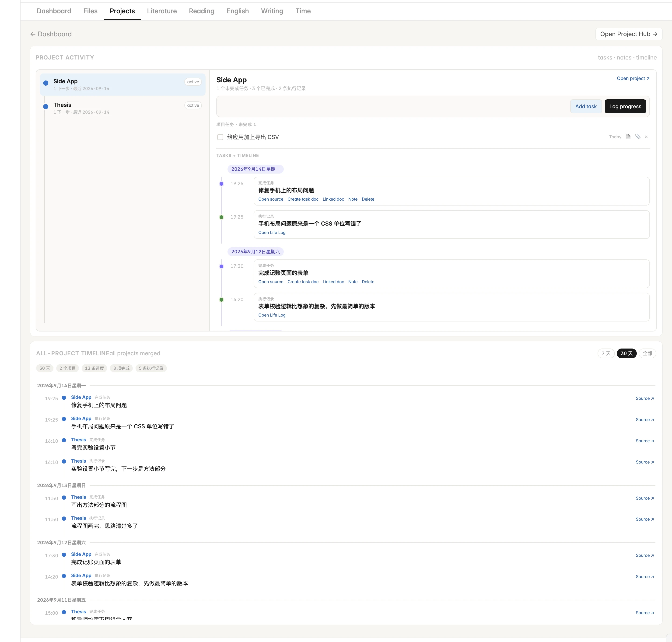672x642 pixels.
Task: Switch to the English tab
Action: point(238,11)
